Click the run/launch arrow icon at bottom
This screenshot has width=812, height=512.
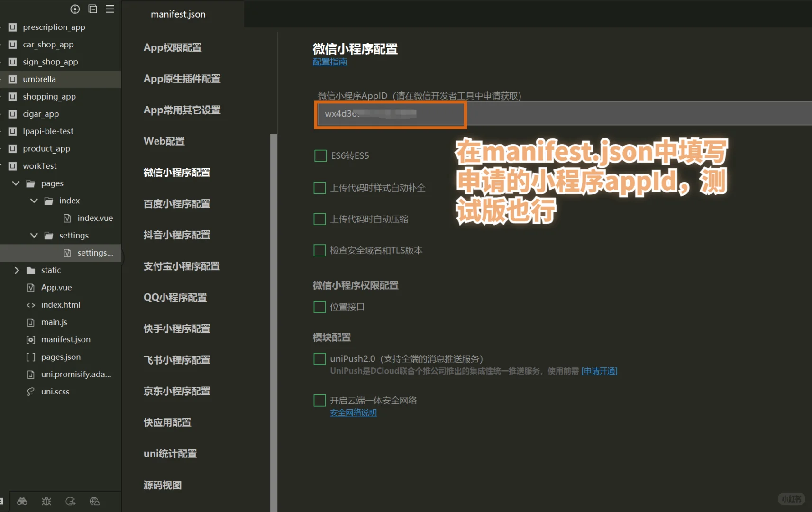(71, 501)
